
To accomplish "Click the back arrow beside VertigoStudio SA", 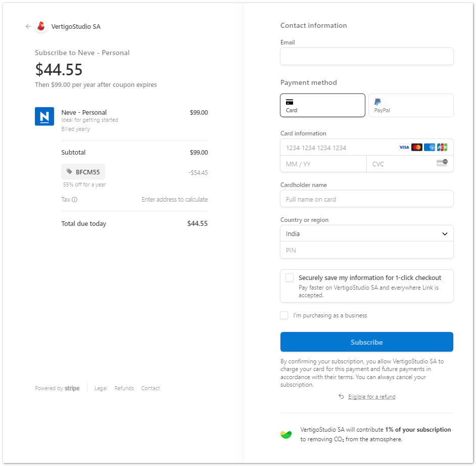I will (x=28, y=27).
